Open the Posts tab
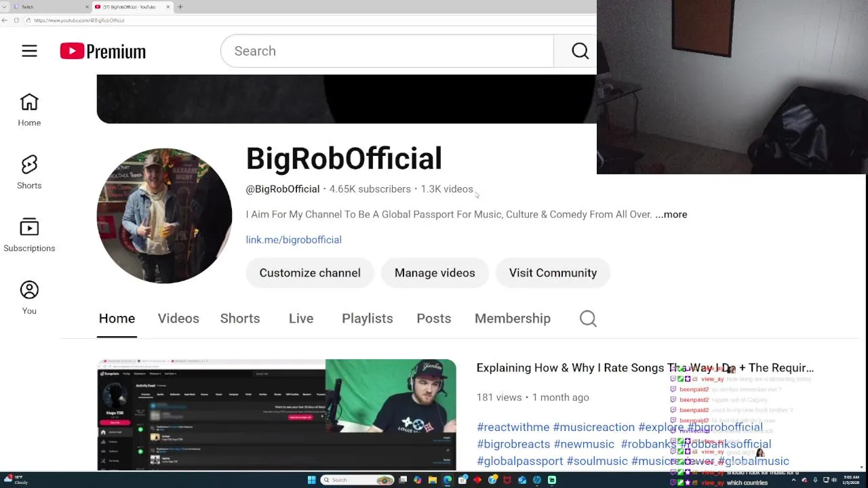The height and width of the screenshot is (488, 868). point(434,319)
